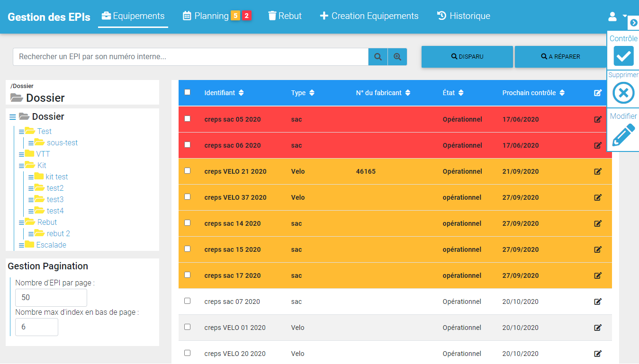Select the kit test folder link

pos(57,177)
